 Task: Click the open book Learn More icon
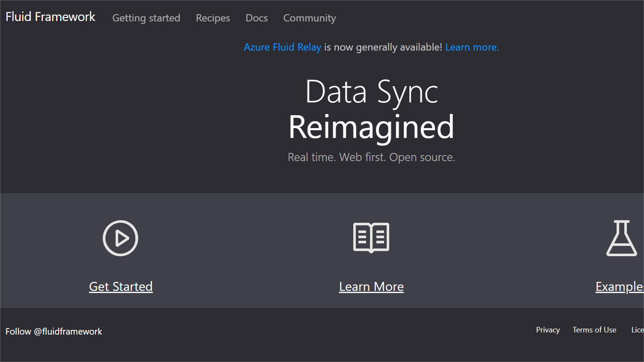point(371,238)
